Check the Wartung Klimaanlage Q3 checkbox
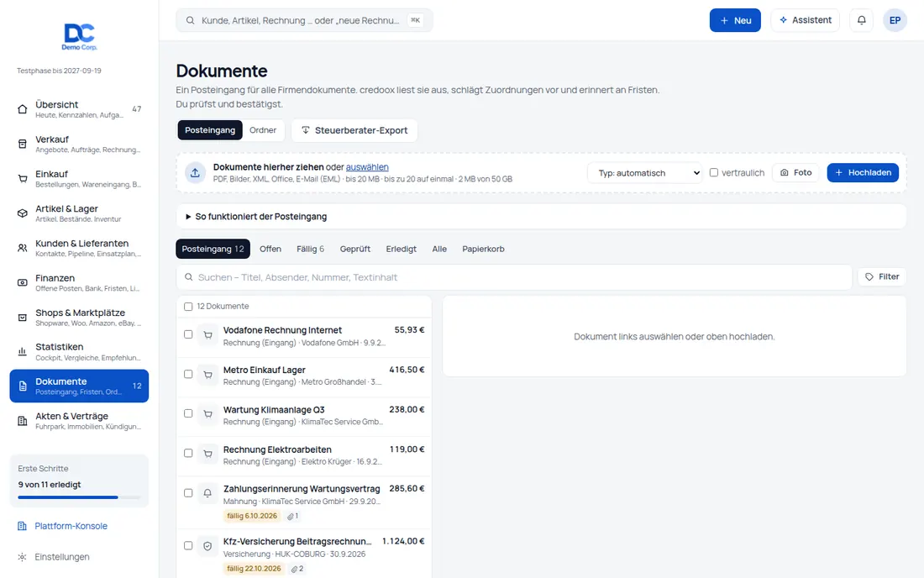The image size is (924, 578). point(188,413)
